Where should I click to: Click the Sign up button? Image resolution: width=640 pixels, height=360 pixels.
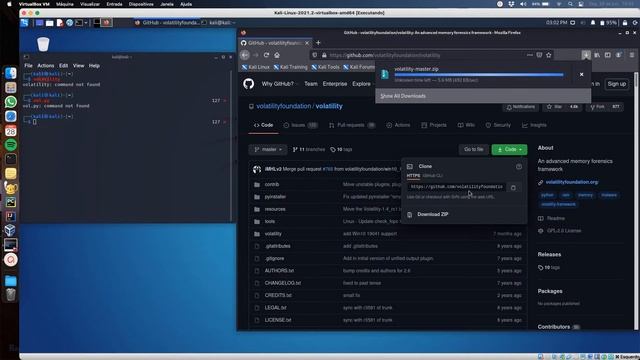616,84
